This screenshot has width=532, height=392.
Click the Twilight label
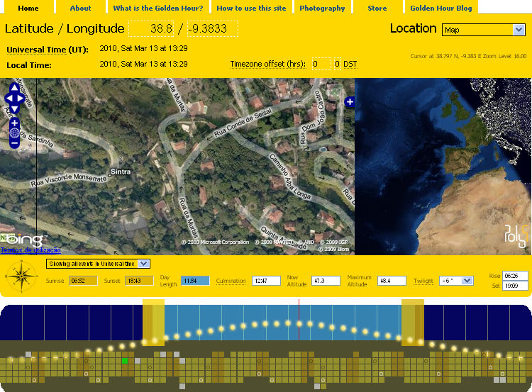tap(423, 281)
